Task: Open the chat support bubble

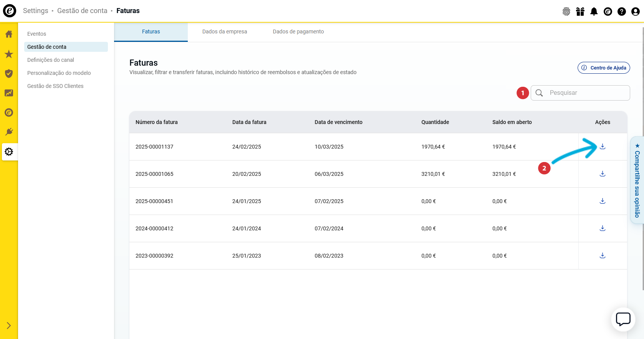Action: (x=623, y=319)
